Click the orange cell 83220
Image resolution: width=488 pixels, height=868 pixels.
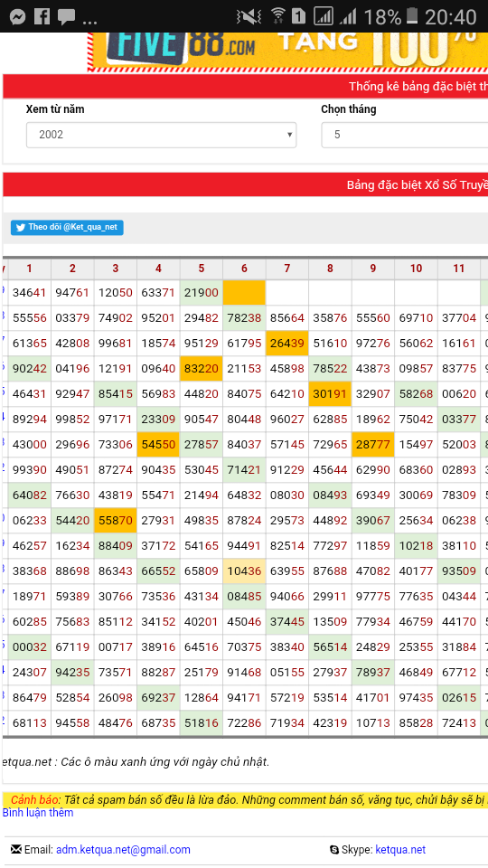[x=202, y=369]
